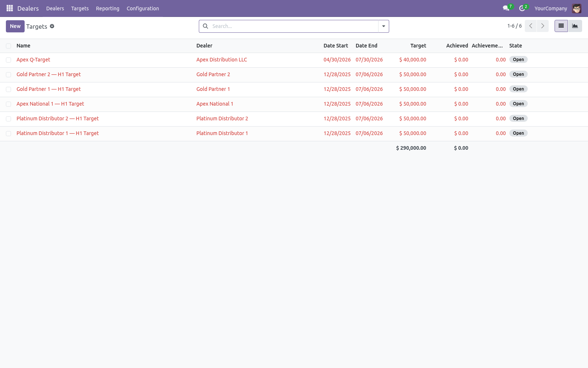Screen dimensions: 588x368
Task: Toggle the select-all header checkbox
Action: coord(8,46)
